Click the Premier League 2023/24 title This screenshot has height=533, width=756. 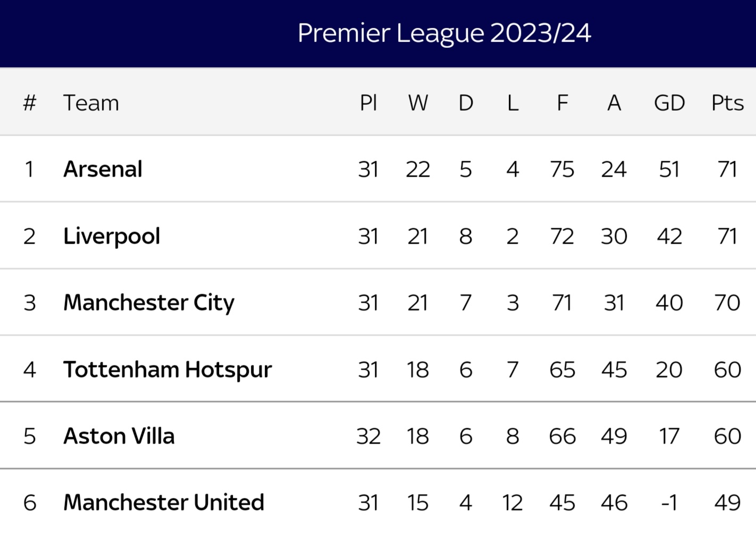click(444, 33)
